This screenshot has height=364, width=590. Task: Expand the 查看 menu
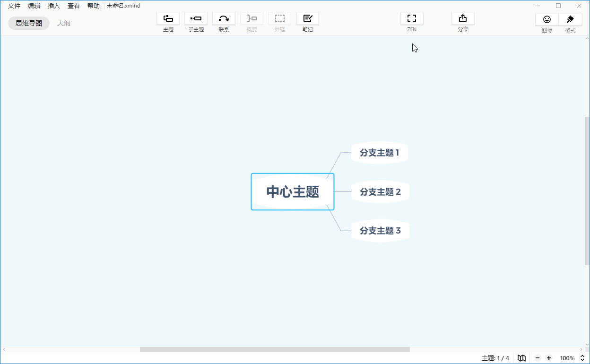click(x=74, y=6)
